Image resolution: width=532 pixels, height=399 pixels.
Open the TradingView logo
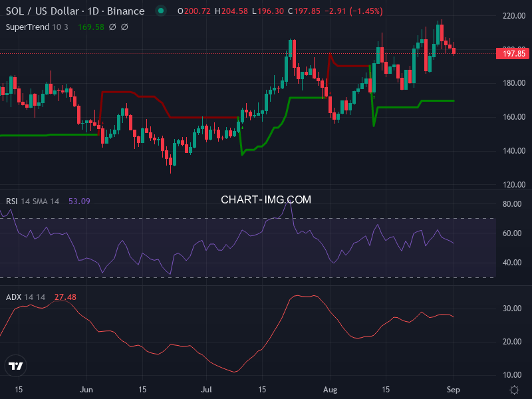pos(16,366)
